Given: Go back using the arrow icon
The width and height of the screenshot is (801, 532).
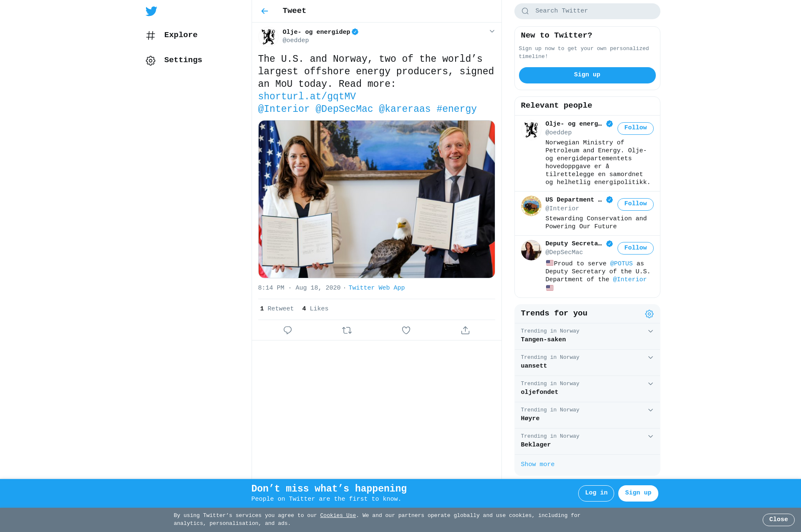Looking at the screenshot, I should 264,11.
